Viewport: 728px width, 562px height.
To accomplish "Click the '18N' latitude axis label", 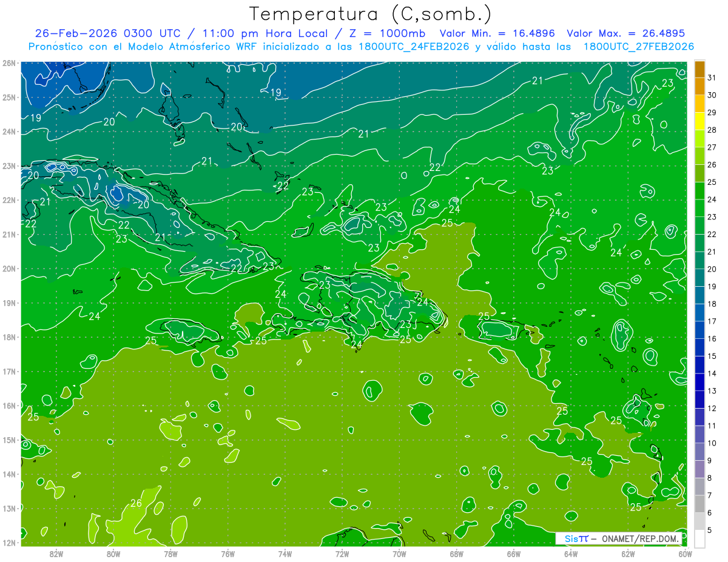I will 9,337.
